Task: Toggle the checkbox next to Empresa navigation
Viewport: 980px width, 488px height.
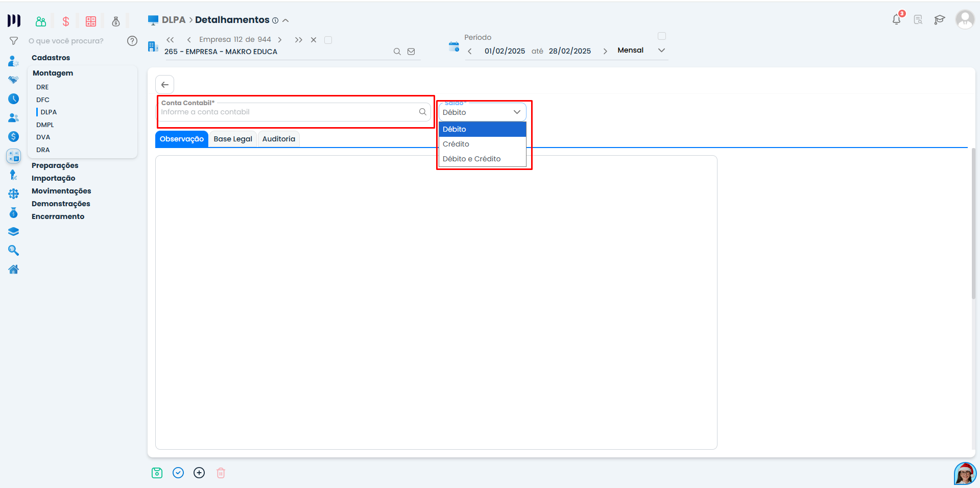Action: click(328, 40)
